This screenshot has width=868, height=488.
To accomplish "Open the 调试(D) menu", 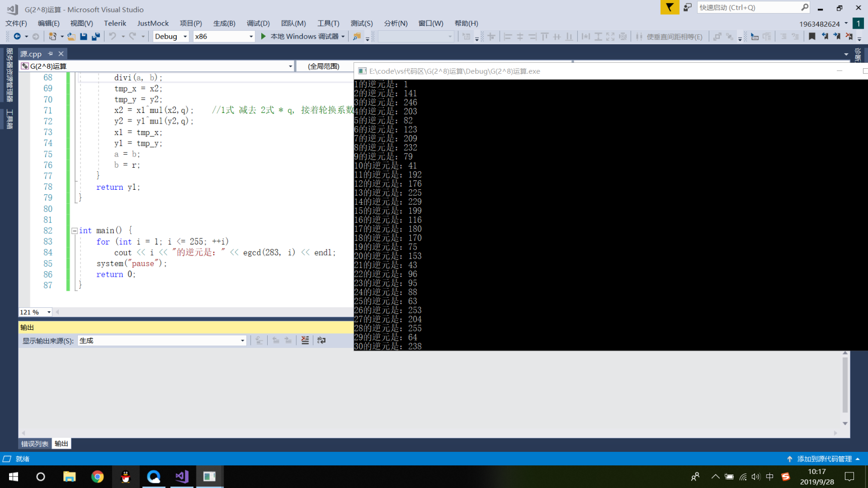I will (x=258, y=23).
